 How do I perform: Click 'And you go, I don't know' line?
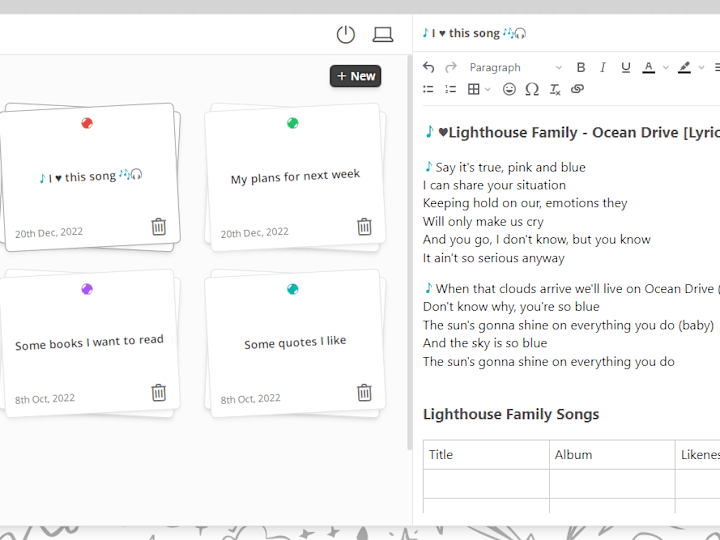[x=537, y=239]
